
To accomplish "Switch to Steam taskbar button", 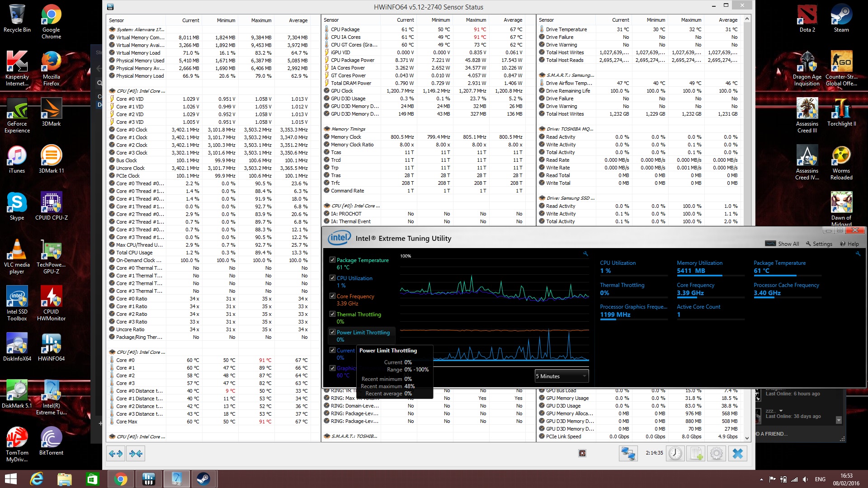I will (x=203, y=479).
